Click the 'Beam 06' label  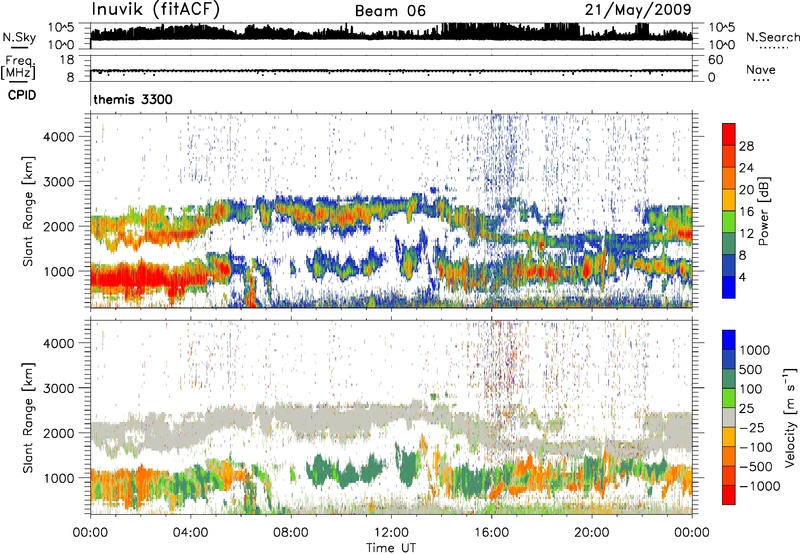pyautogui.click(x=390, y=11)
